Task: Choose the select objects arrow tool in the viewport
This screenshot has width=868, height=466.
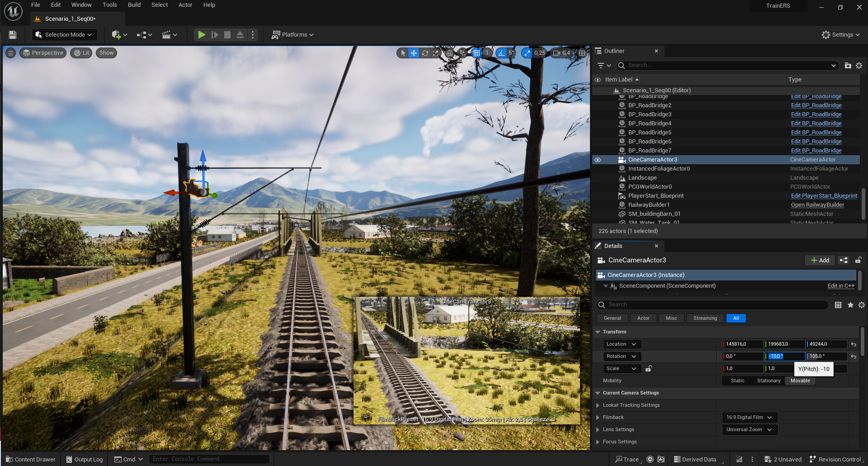Action: pyautogui.click(x=403, y=53)
